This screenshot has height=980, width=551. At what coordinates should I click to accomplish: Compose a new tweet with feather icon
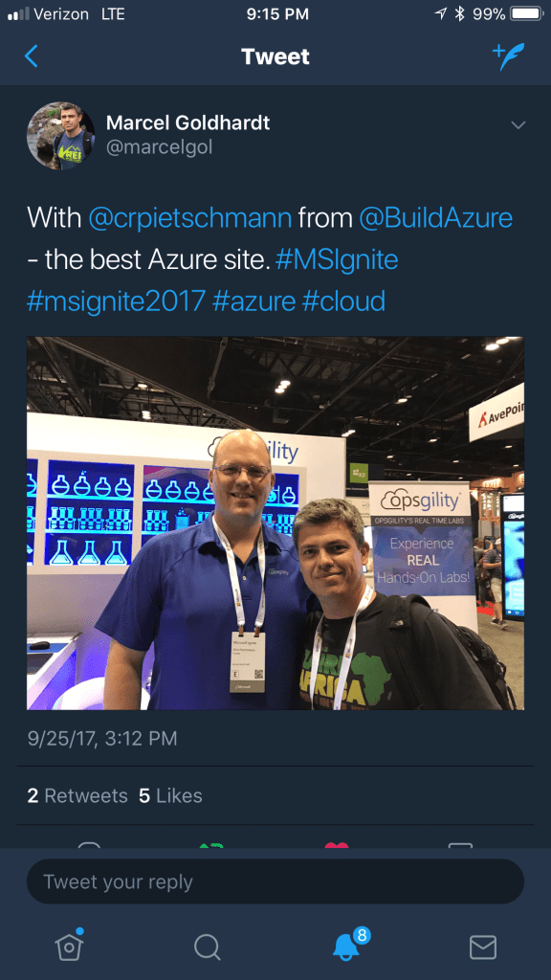pyautogui.click(x=509, y=56)
